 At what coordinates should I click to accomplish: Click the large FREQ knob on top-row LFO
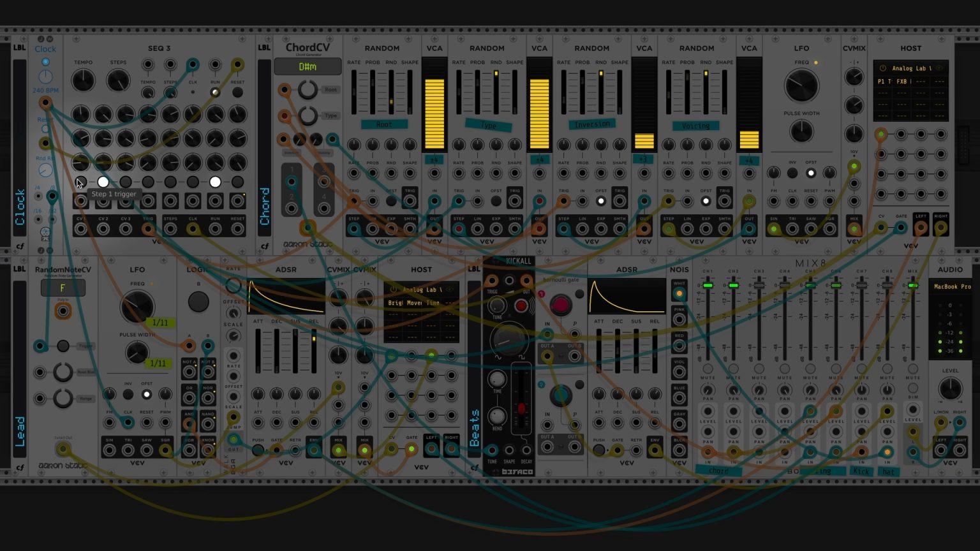801,85
